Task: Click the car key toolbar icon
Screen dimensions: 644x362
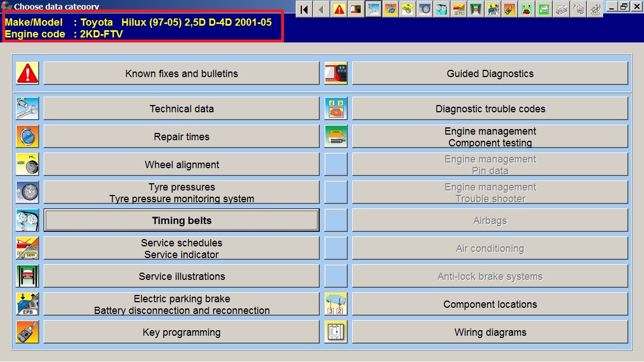Action: [510, 9]
